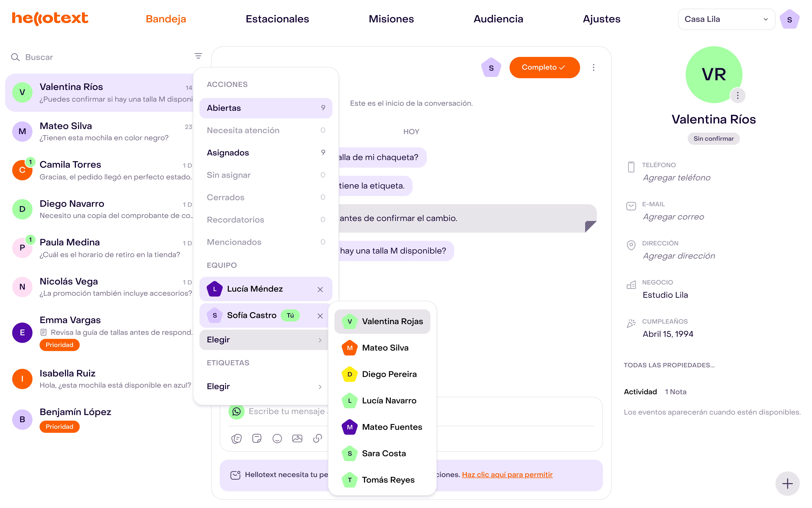This screenshot has height=508, width=812.
Task: Remove Lucía Méndez from team filter
Action: coord(320,289)
